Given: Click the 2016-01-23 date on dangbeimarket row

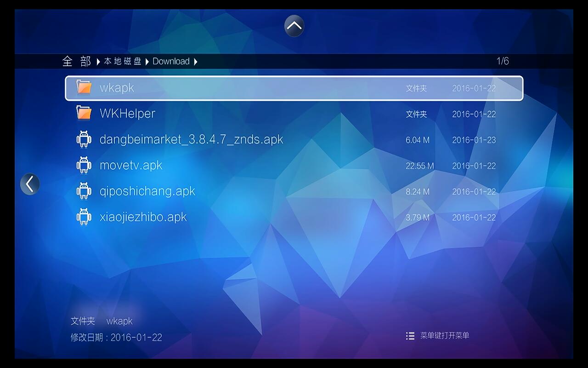Looking at the screenshot, I should coord(474,139).
